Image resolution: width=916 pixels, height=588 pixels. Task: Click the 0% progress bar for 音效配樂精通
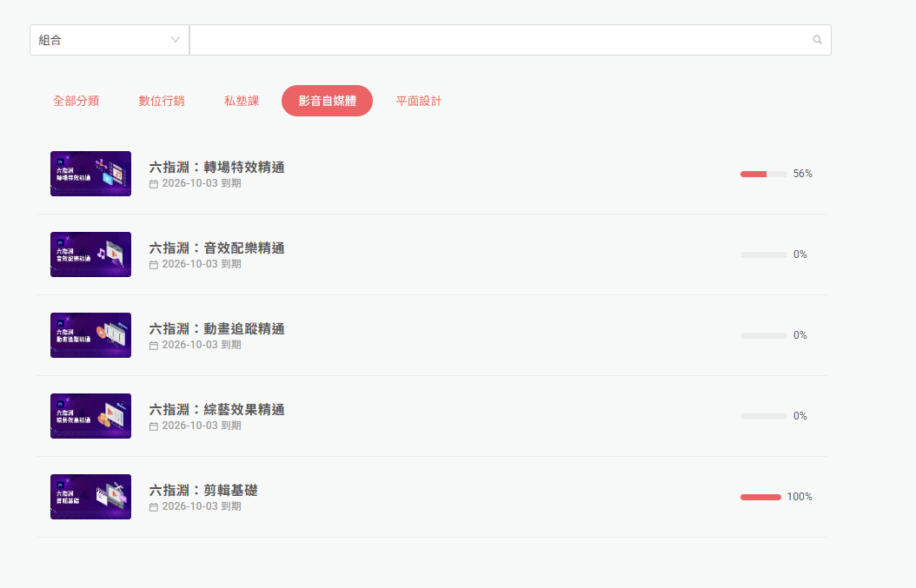[764, 254]
